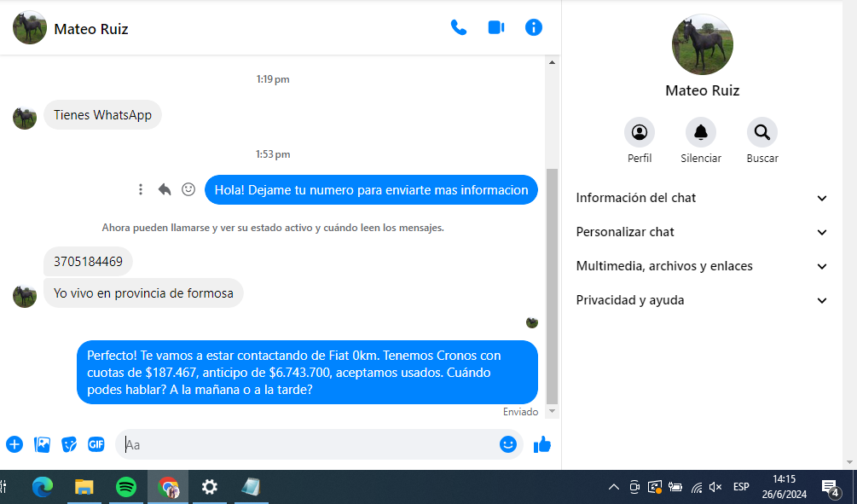Viewport: 857px width, 504px height.
Task: Open more options for Hola! message
Action: click(141, 189)
